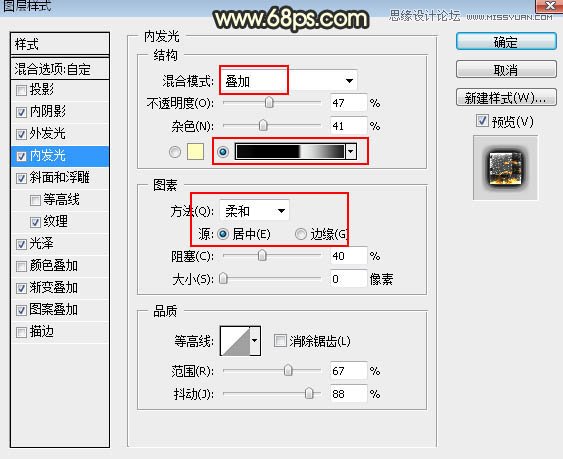
Task: Click the 范围 value field showing 67
Action: tap(348, 371)
